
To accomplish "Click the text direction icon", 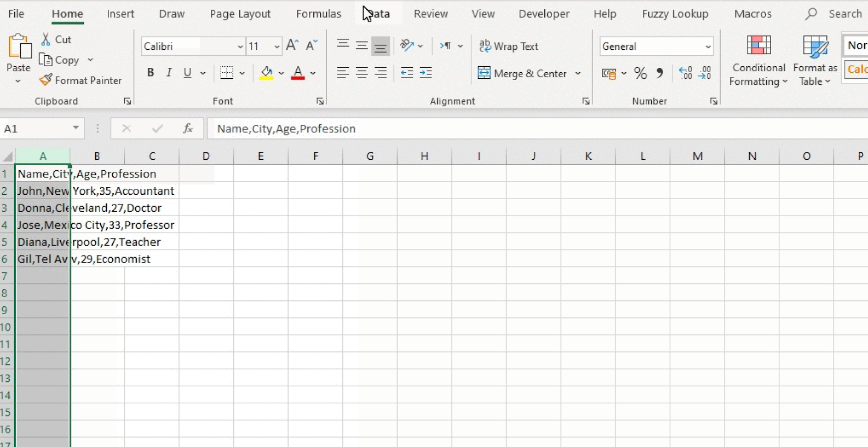I will (x=446, y=46).
